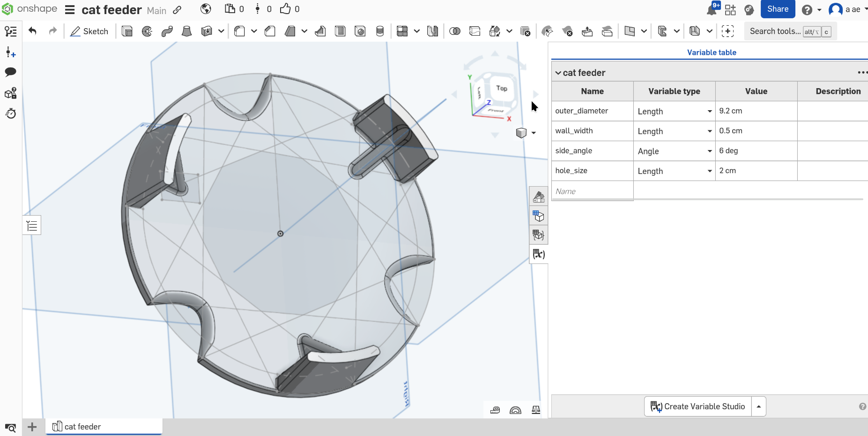Open hole_size variable type dropdown

point(710,171)
